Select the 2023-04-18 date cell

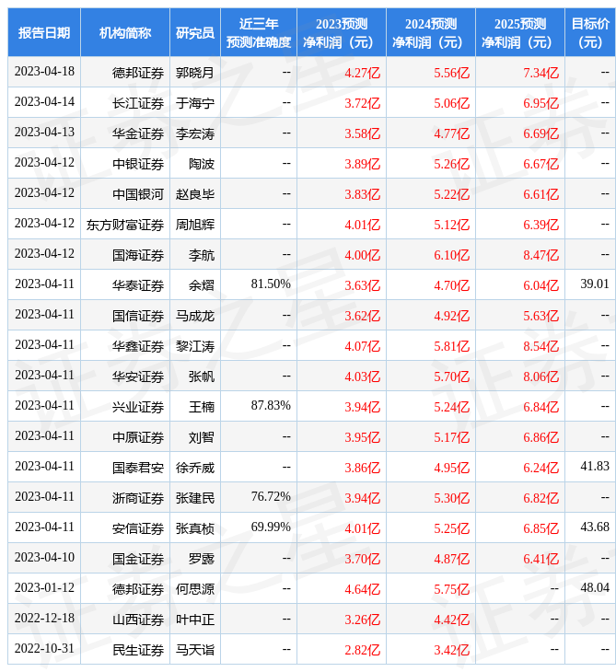click(x=44, y=72)
